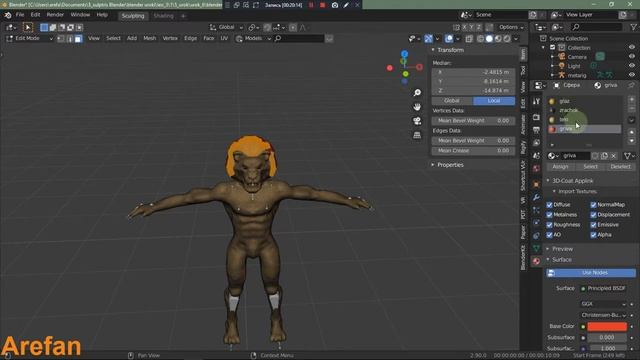Click the pan view hand icon
The width and height of the screenshot is (640, 360).
[417, 107]
